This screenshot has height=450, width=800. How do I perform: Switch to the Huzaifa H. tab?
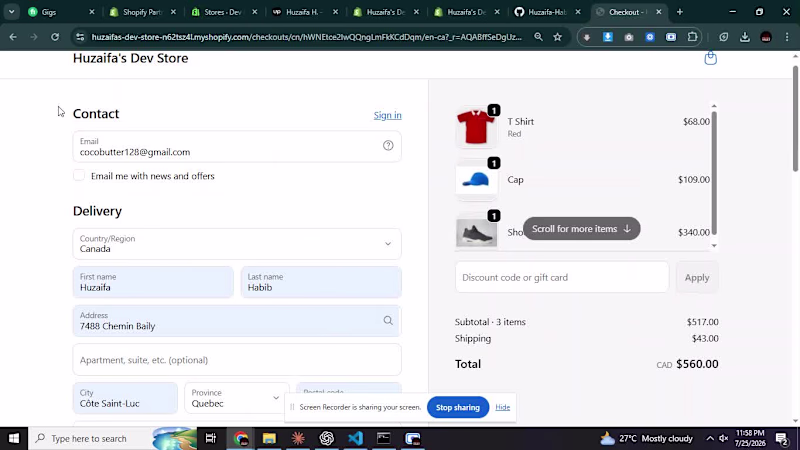304,12
